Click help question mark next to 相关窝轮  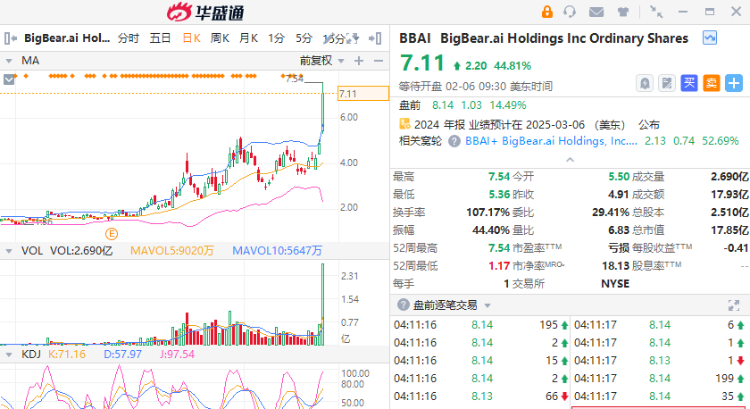pyautogui.click(x=454, y=141)
